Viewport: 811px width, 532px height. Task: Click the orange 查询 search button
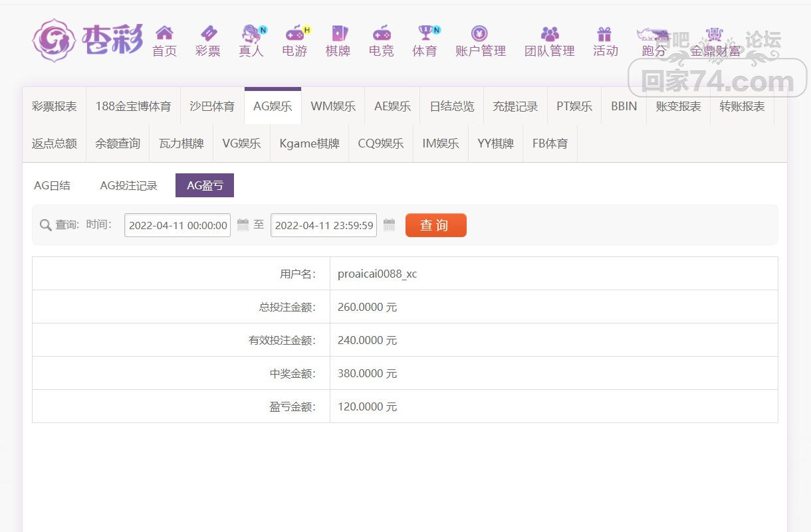coord(435,225)
